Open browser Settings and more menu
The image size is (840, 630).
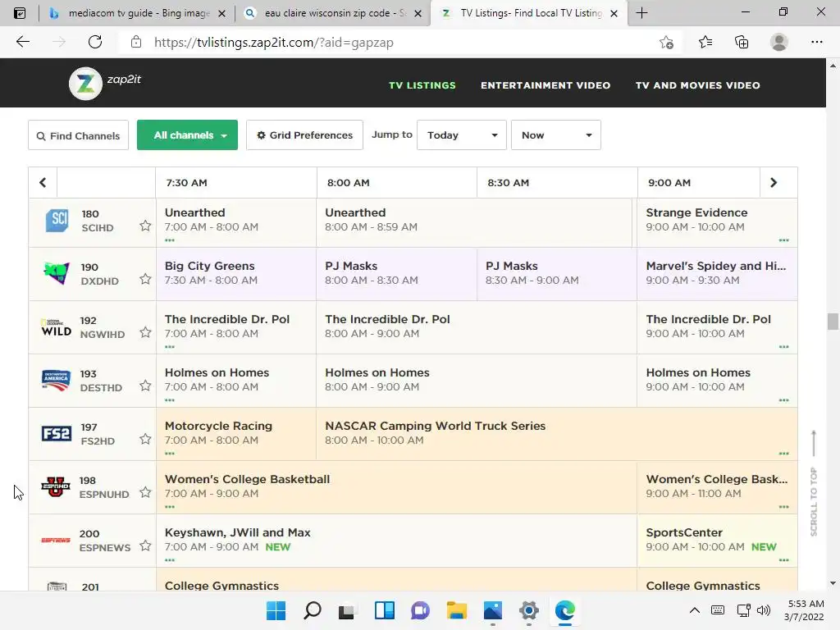pyautogui.click(x=816, y=42)
